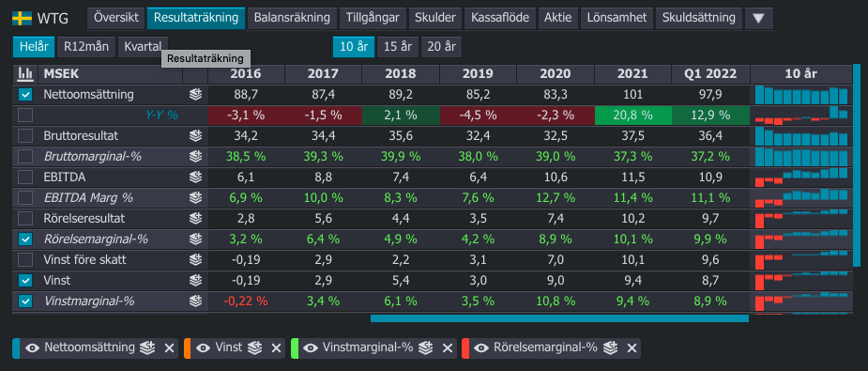Click the orange Vinst color swatch
The height and width of the screenshot is (371, 868).
click(187, 348)
